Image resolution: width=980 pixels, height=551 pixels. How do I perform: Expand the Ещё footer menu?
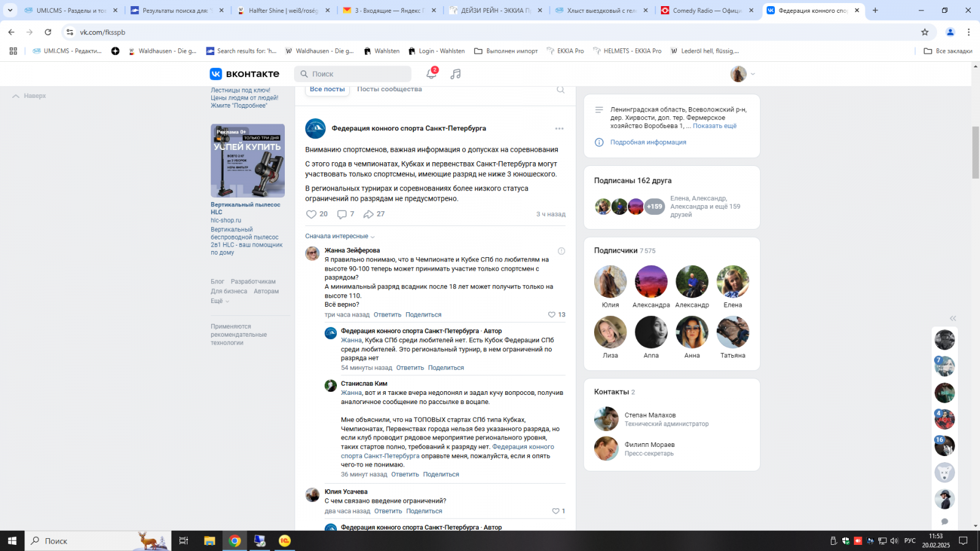coord(220,301)
